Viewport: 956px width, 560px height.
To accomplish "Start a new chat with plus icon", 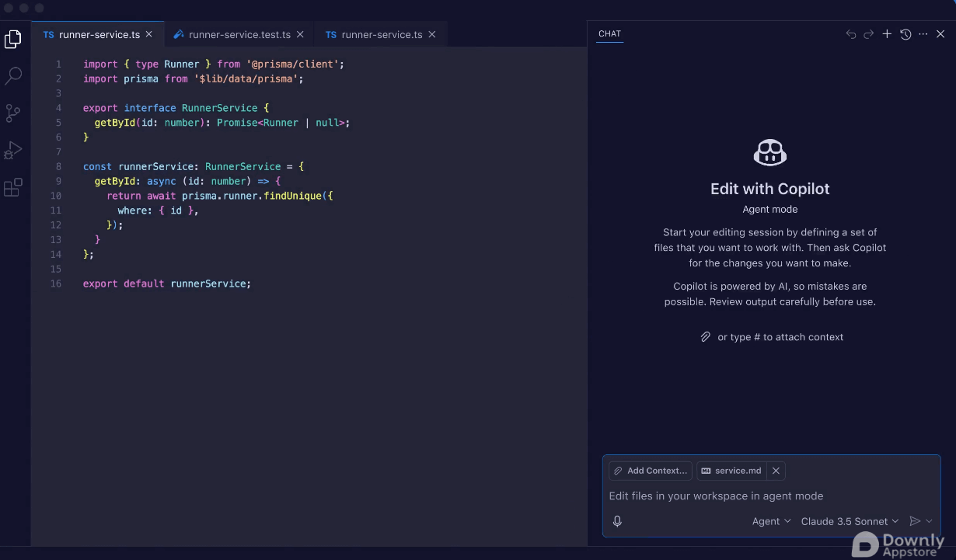I will click(887, 34).
